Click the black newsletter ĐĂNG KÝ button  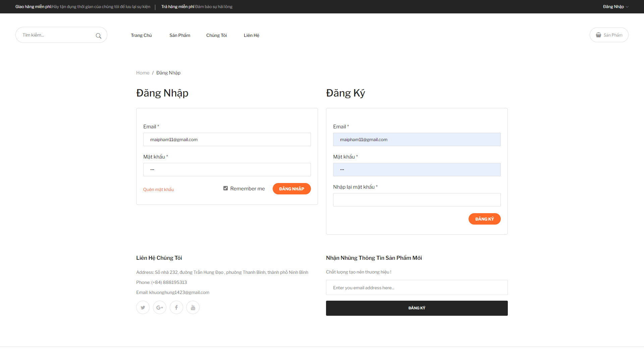(x=417, y=308)
